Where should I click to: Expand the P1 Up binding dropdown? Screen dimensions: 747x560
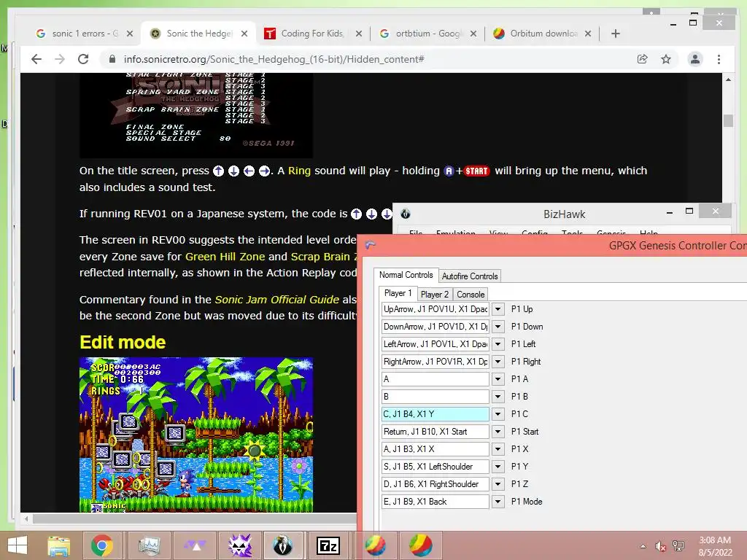pos(498,309)
